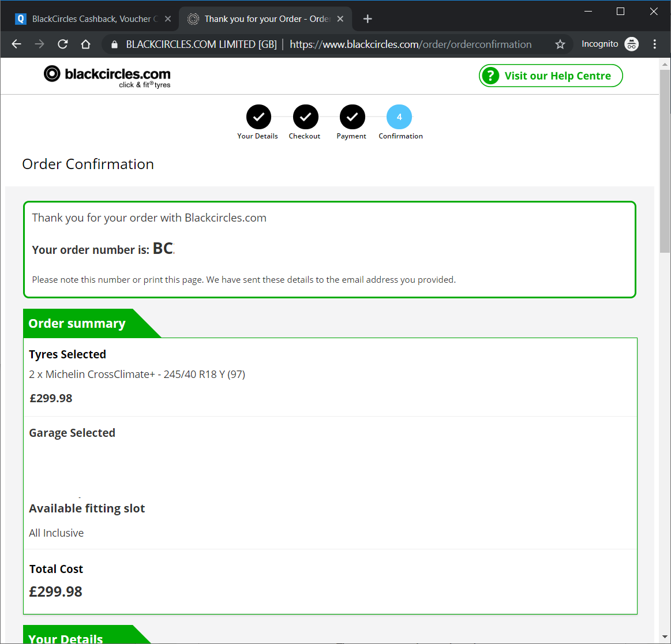Open a new browser tab
671x644 pixels.
pyautogui.click(x=367, y=19)
